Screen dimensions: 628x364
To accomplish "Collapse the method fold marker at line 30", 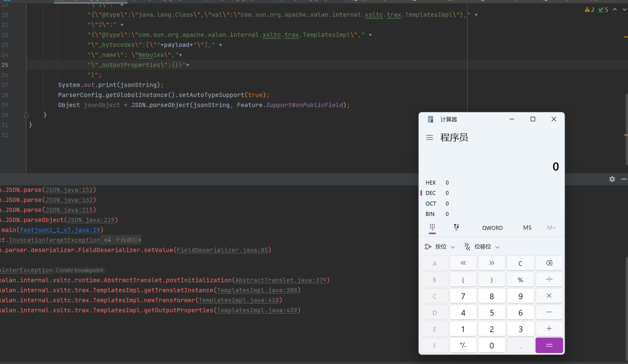I will [26, 115].
